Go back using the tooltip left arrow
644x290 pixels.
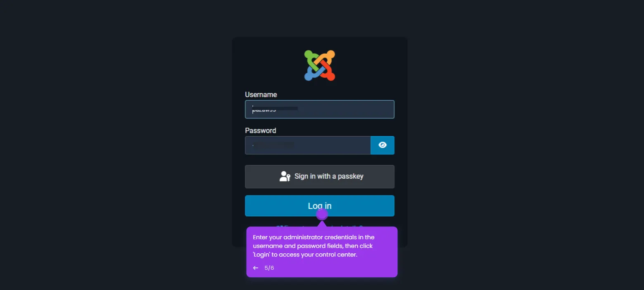[256, 268]
